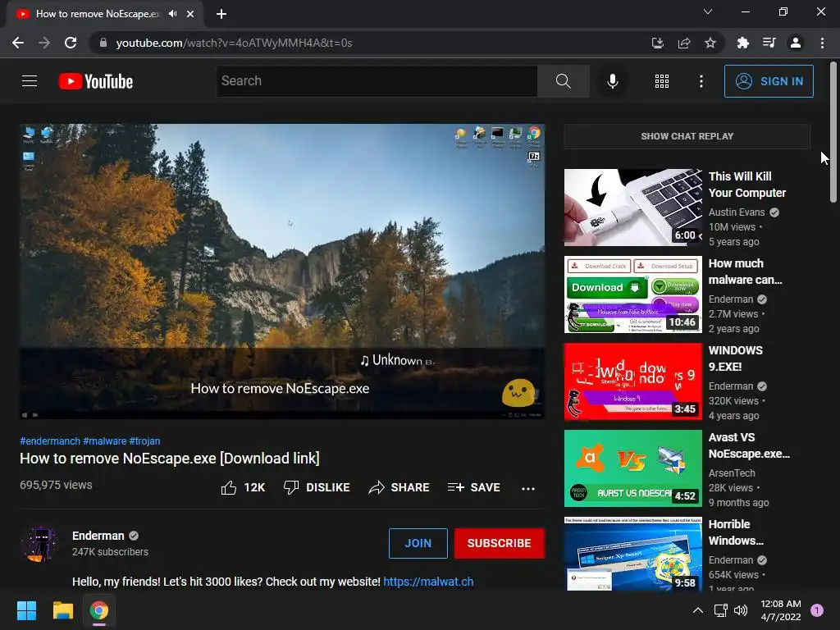The height and width of the screenshot is (630, 840).
Task: Open more actions ellipsis under video
Action: [528, 488]
